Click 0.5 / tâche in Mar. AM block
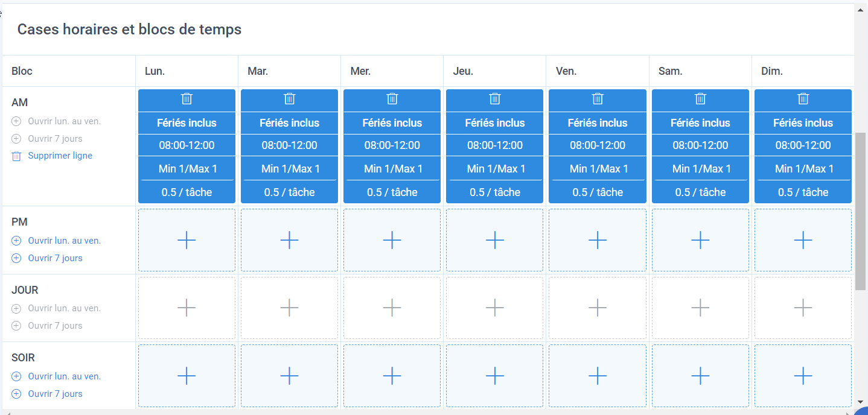This screenshot has height=415, width=868. (289, 192)
